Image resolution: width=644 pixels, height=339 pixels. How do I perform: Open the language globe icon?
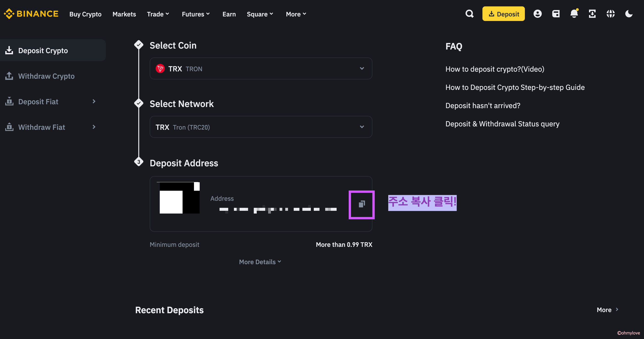pos(610,14)
